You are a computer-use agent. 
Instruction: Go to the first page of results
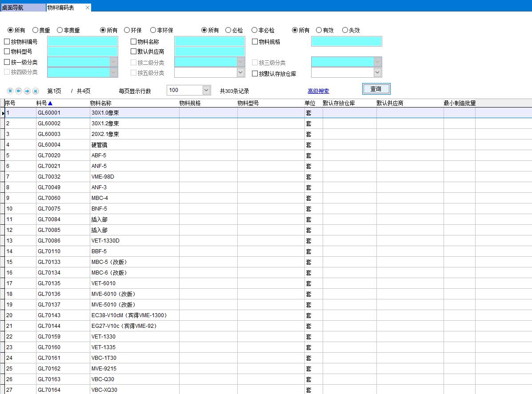[x=10, y=91]
